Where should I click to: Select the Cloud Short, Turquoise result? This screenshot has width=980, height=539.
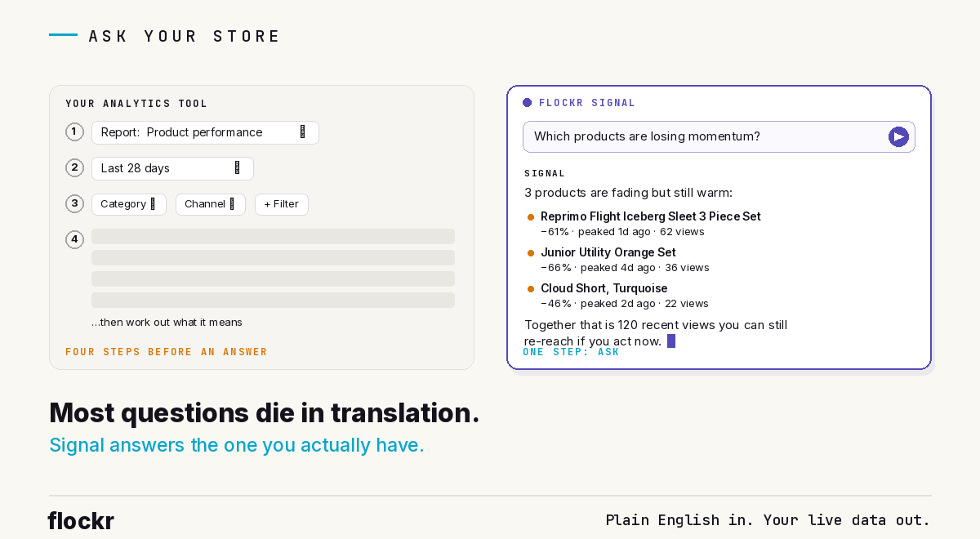pyautogui.click(x=604, y=288)
